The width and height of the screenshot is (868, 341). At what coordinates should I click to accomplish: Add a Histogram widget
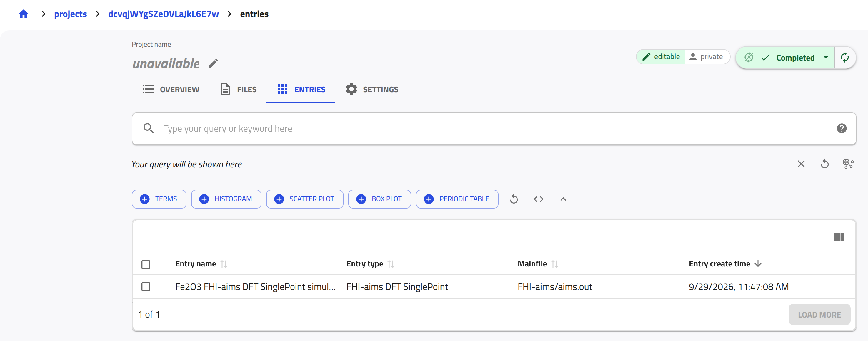[x=226, y=199]
